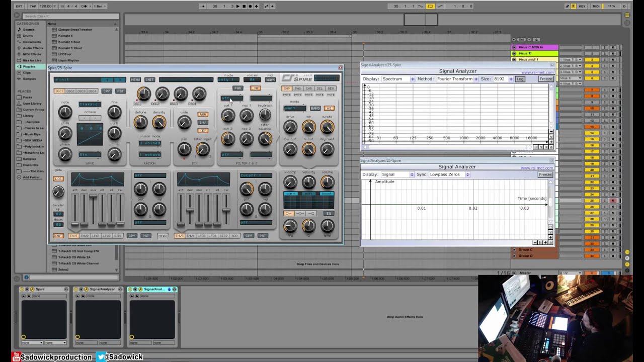644x362 pixels.
Task: Toggle the HQ button in shaper
Action: (x=330, y=108)
